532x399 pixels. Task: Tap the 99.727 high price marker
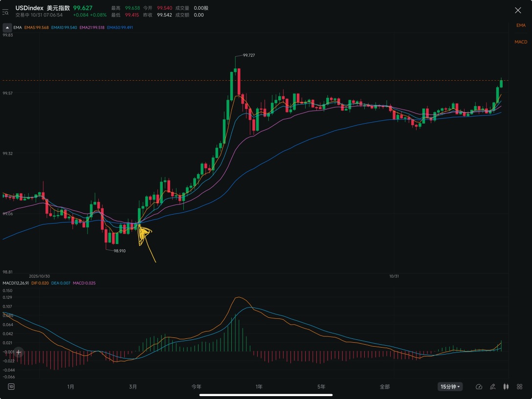[248, 56]
